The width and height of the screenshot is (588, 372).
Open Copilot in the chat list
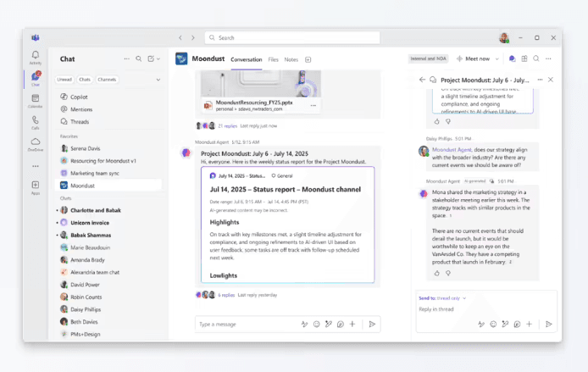pos(108,97)
